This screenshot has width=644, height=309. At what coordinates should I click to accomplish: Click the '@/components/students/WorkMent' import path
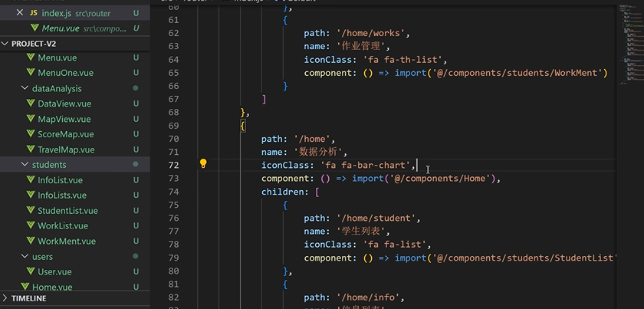518,73
